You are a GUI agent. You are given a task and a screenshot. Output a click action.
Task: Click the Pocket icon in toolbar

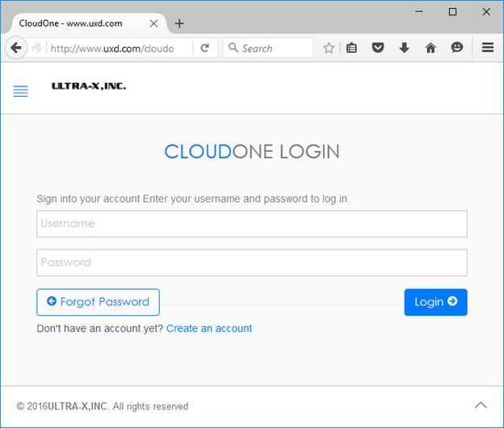click(x=378, y=48)
